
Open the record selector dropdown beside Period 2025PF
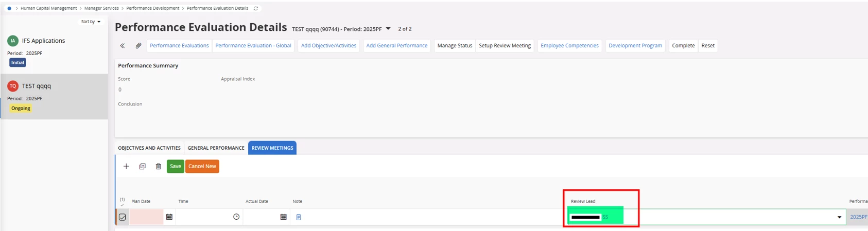click(x=388, y=29)
